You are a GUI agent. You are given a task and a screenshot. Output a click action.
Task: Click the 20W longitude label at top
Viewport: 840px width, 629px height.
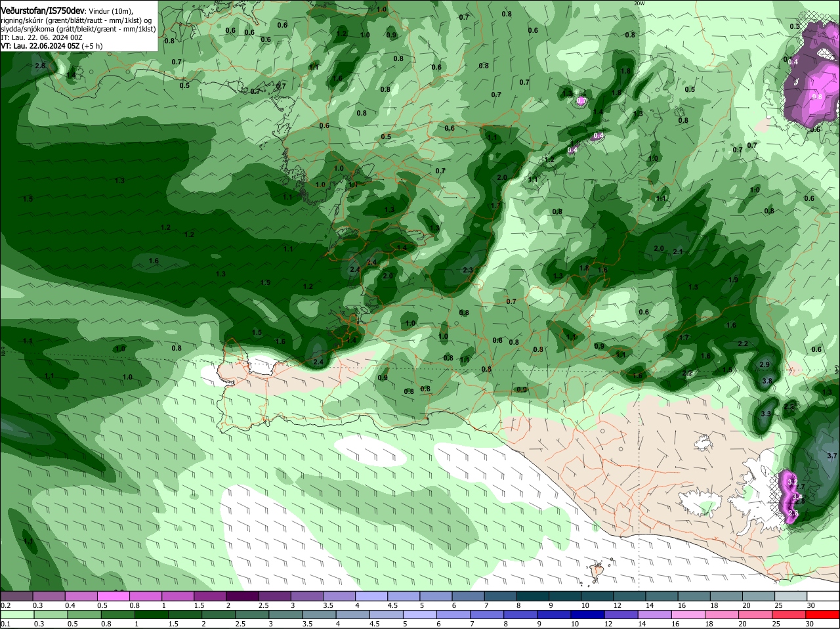(639, 3)
